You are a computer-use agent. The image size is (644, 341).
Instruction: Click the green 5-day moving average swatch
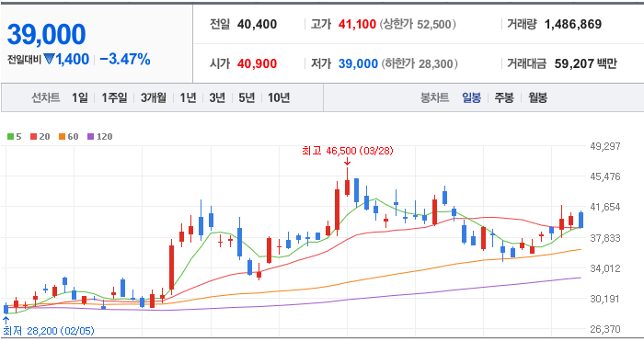tap(10, 137)
